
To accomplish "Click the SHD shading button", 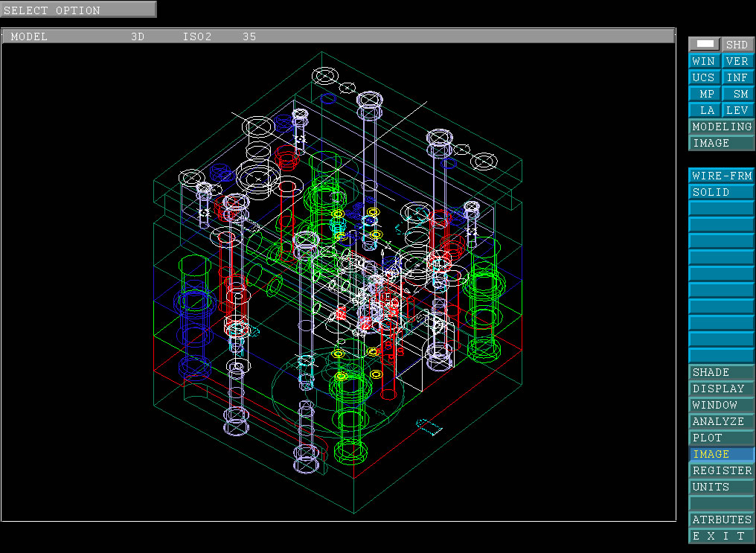I will pos(737,45).
